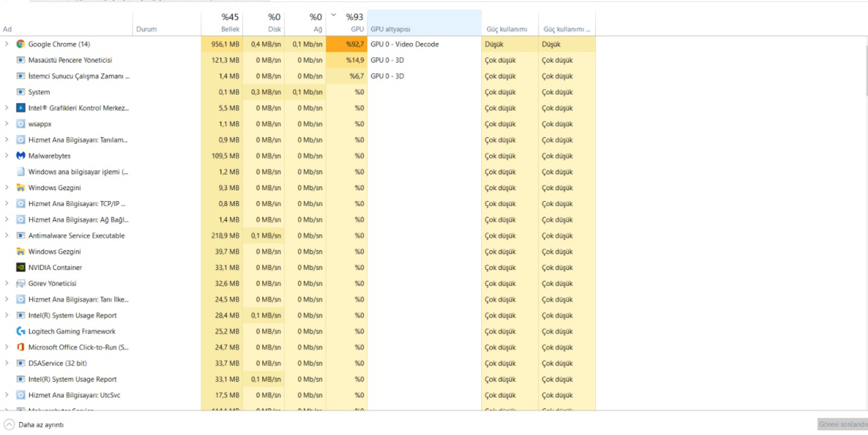Sort by the GPU %93 column header
Screen dimensions: 868x435
pos(347,22)
